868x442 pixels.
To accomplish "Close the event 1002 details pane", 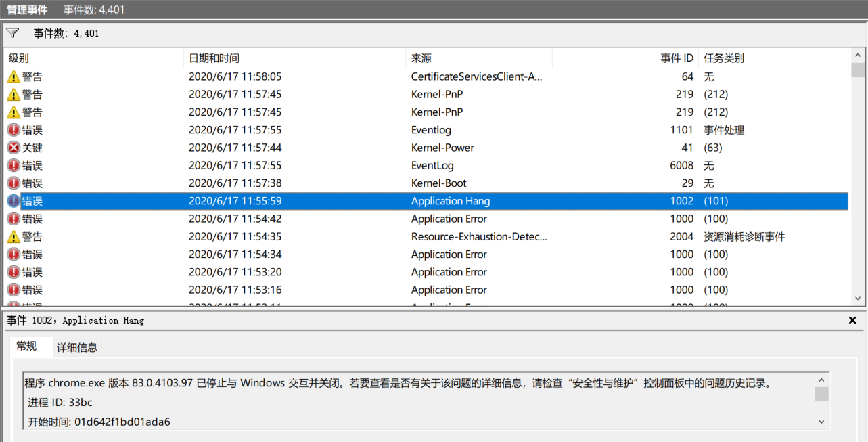I will click(852, 320).
